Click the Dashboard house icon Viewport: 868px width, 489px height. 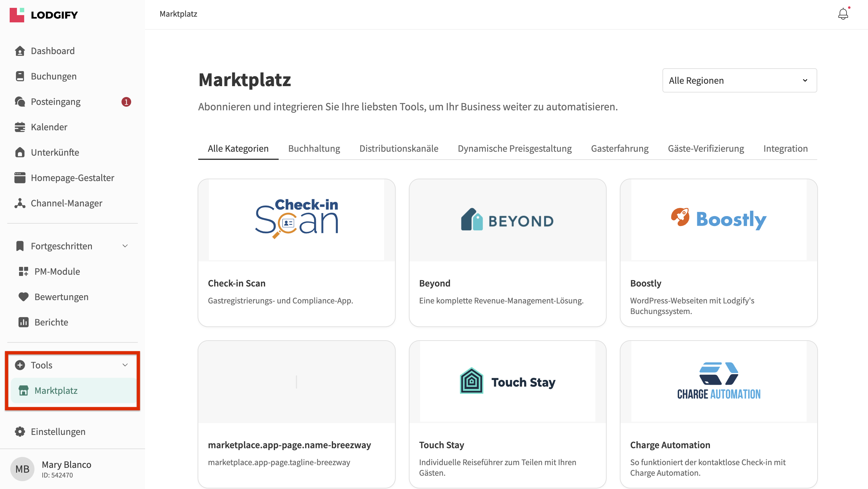(20, 51)
